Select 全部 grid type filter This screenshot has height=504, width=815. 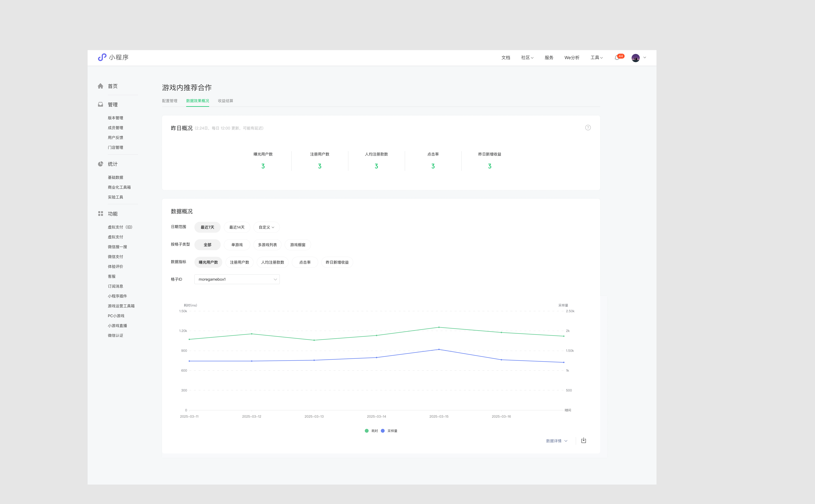point(207,245)
